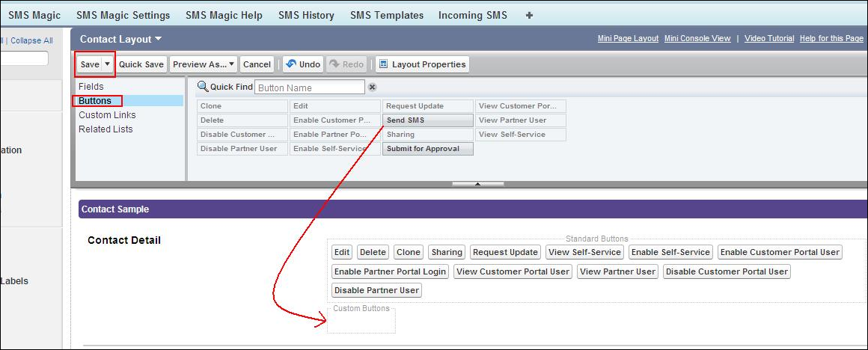Click the plus icon for all tabs
The image size is (868, 350).
pyautogui.click(x=529, y=16)
